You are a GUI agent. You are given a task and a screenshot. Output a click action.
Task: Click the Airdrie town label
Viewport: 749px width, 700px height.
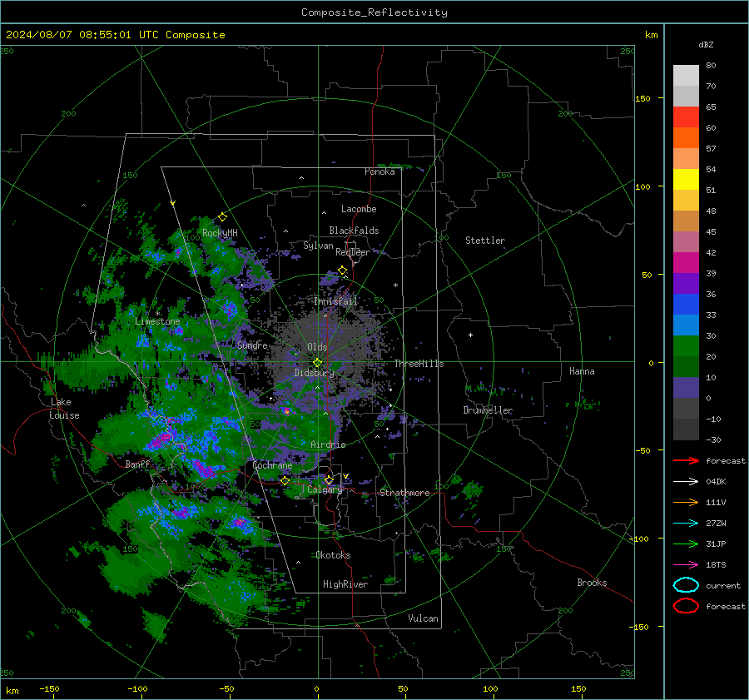(328, 444)
